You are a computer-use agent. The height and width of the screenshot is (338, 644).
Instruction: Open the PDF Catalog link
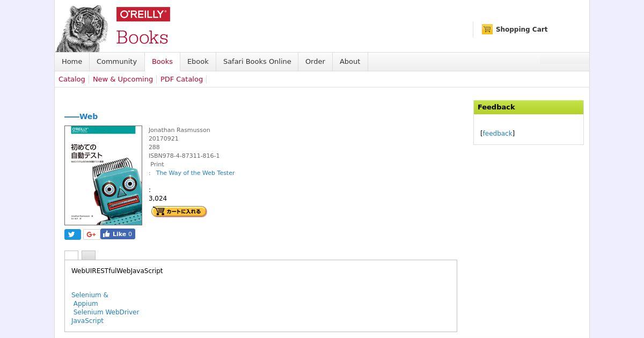click(181, 79)
